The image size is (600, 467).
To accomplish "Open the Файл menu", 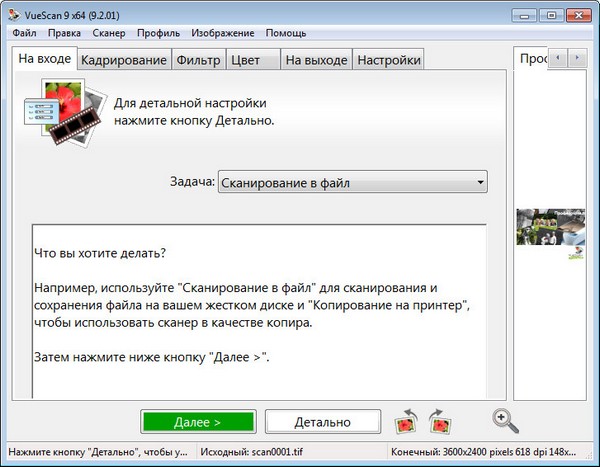I will click(x=25, y=33).
